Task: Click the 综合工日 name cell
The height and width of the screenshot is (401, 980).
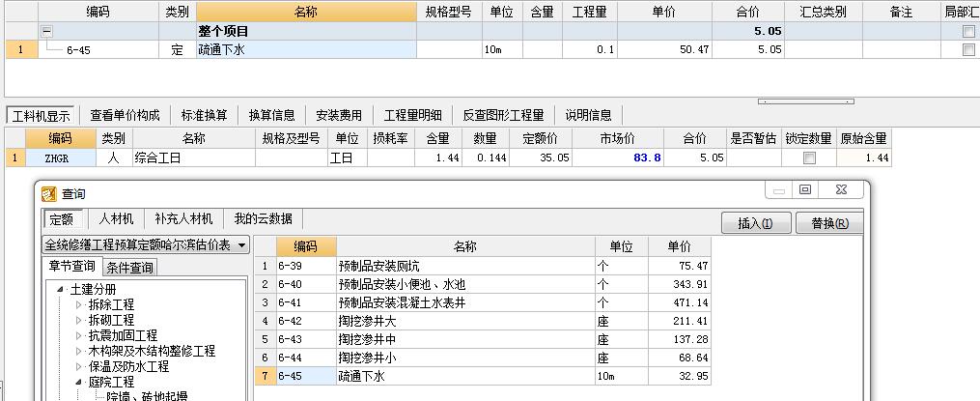Action: point(194,158)
